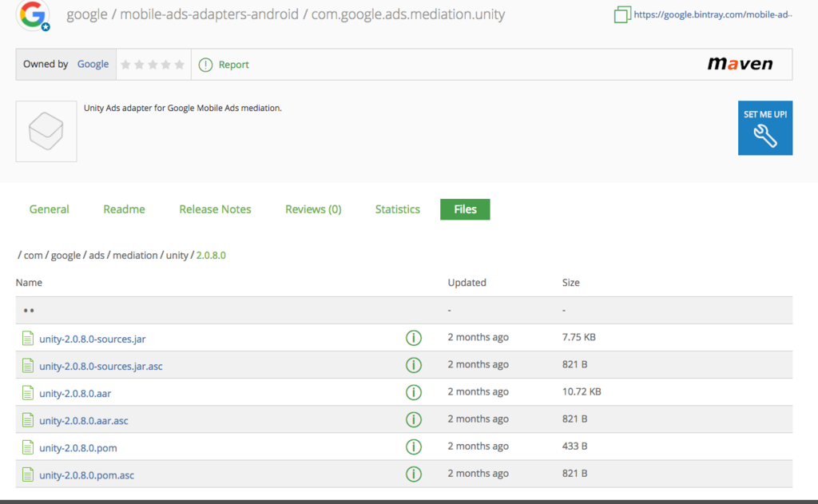Open unity-2.0.8.0.pom file link
This screenshot has height=504, width=818.
[x=77, y=447]
